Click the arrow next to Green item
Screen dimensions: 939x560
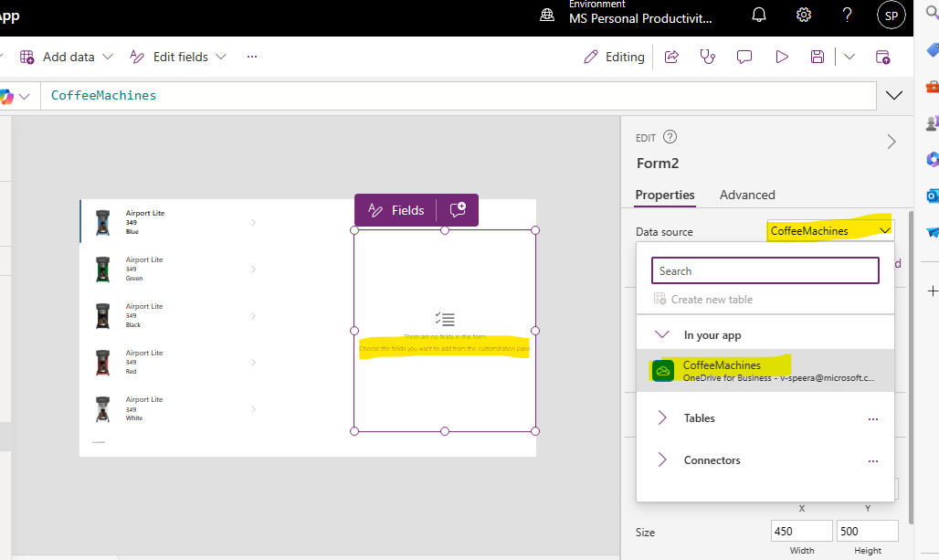coord(253,269)
